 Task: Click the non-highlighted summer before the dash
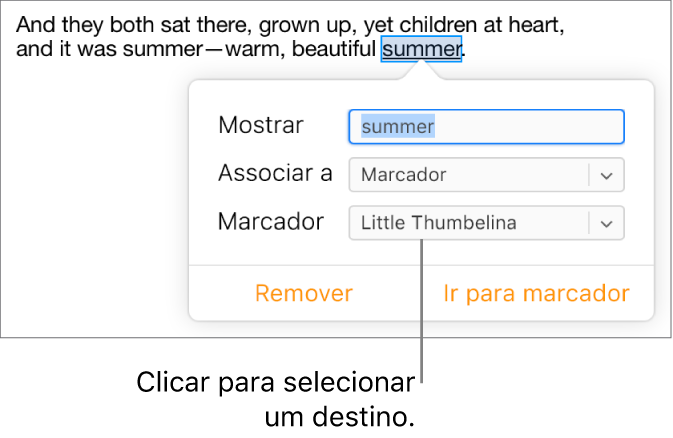pos(163,48)
